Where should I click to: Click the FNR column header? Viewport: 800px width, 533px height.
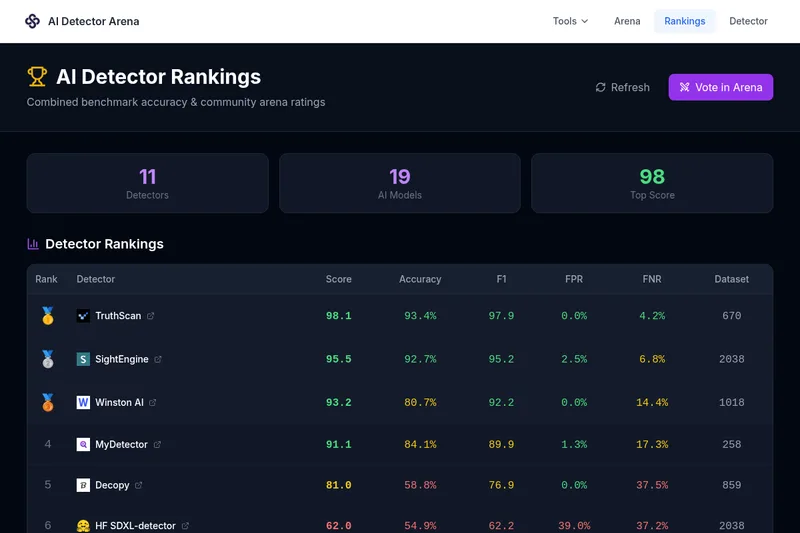[x=652, y=279]
